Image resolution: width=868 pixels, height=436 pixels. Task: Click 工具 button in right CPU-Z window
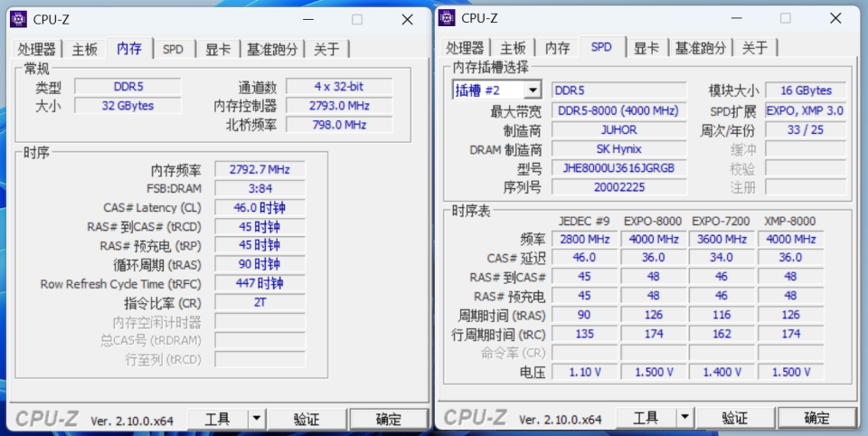point(646,417)
